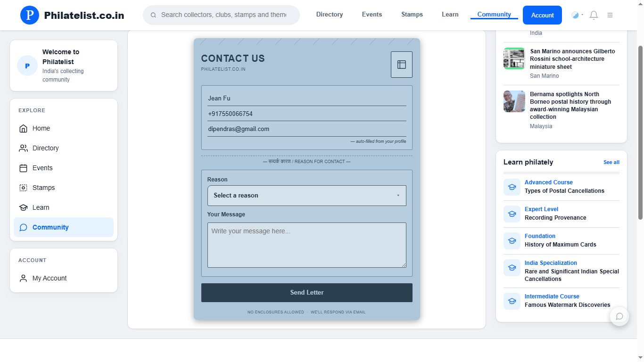Click the Learn graduation cap in sidebar

click(23, 207)
